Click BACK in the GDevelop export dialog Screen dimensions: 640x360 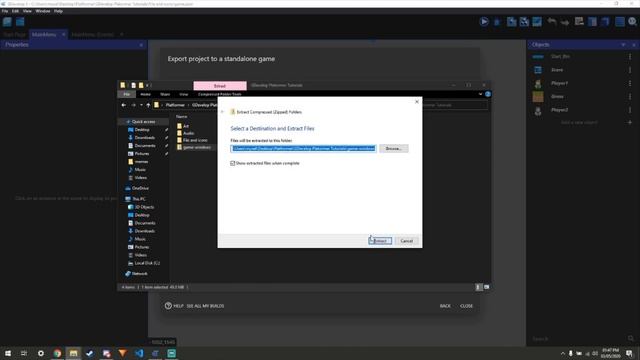(445, 306)
